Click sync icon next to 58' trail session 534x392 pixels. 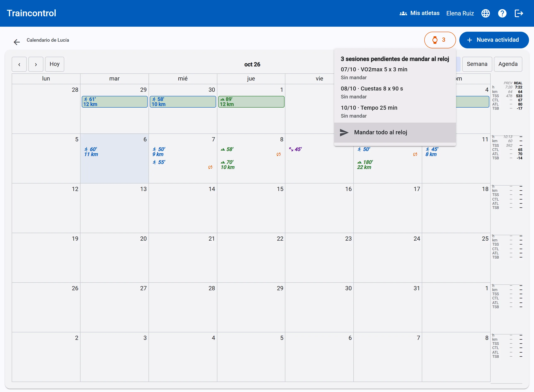pyautogui.click(x=278, y=155)
